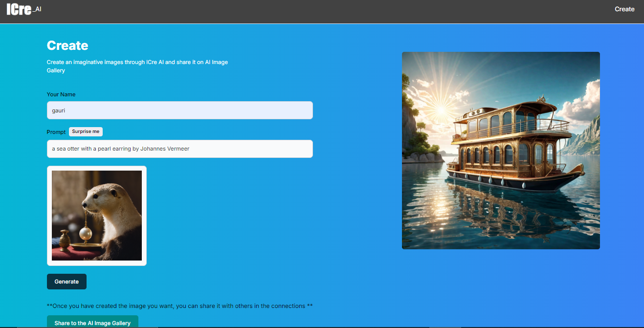
Task: Click the 'Your Name' label
Action: 61,94
